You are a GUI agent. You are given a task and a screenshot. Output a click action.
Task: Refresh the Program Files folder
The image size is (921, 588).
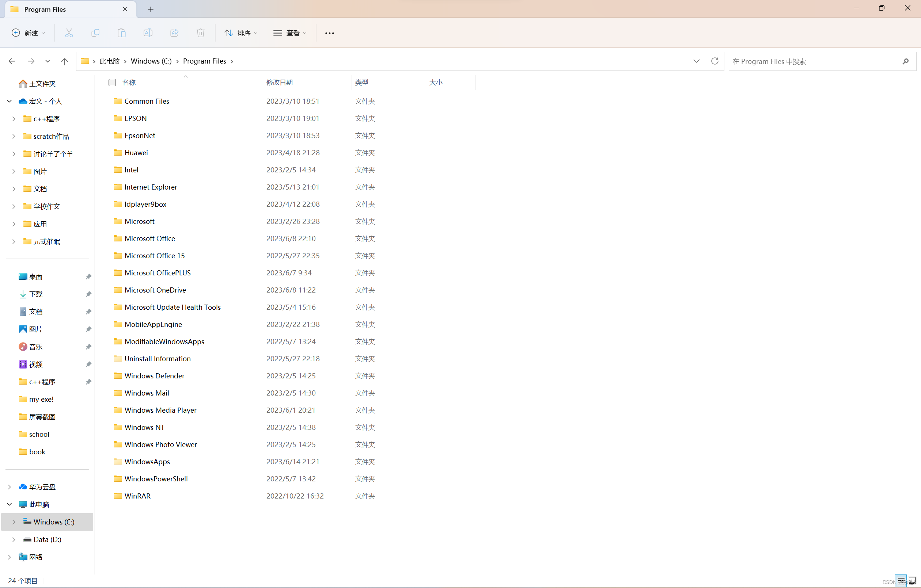click(715, 61)
